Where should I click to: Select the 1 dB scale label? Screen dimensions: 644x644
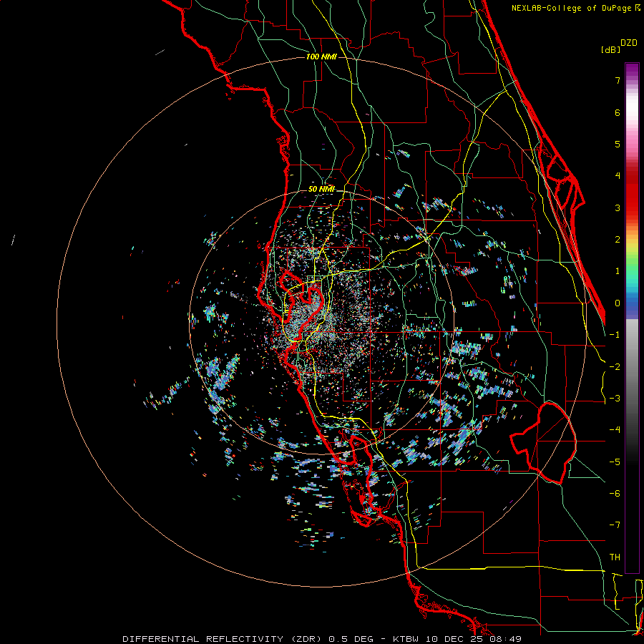pyautogui.click(x=618, y=271)
